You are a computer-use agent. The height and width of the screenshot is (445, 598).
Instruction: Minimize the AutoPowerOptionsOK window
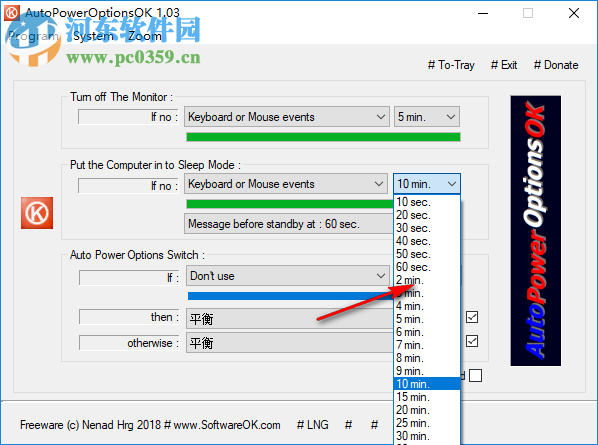click(483, 13)
